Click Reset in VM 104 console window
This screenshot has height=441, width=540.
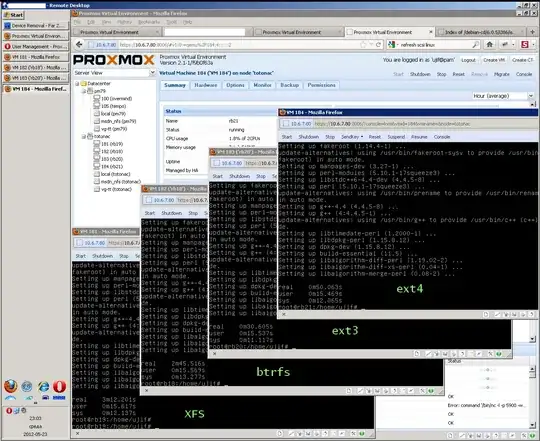tap(375, 137)
